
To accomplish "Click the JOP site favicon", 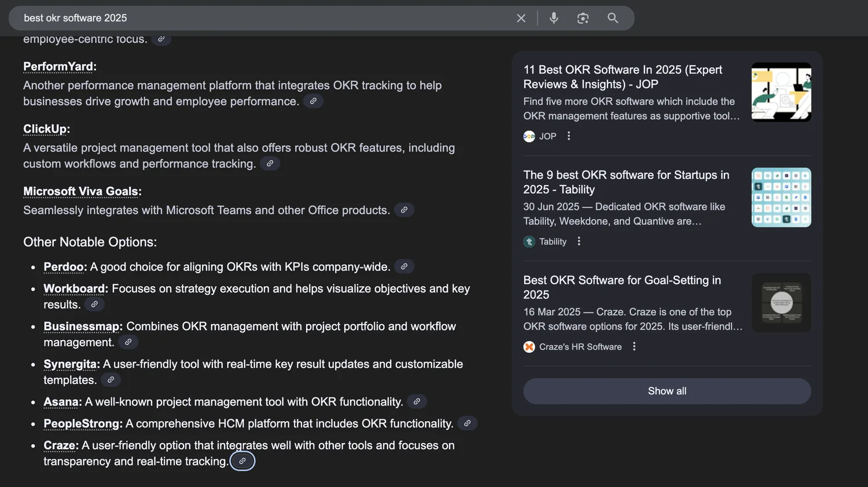I will [x=529, y=136].
